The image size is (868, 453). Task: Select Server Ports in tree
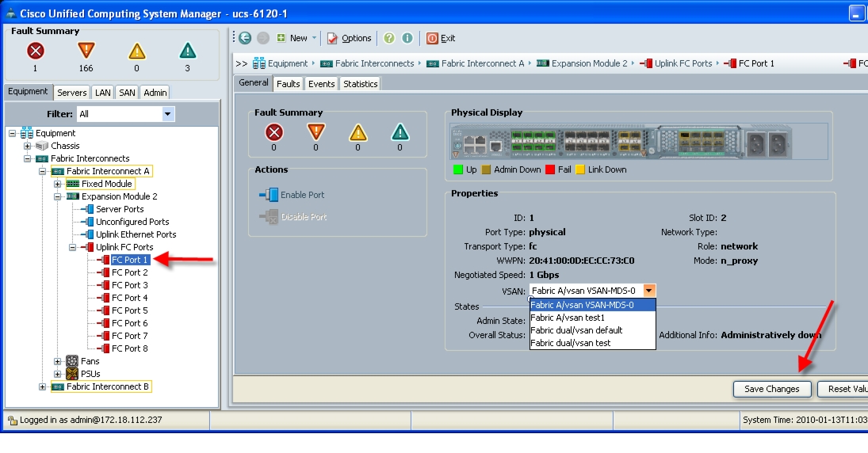120,209
